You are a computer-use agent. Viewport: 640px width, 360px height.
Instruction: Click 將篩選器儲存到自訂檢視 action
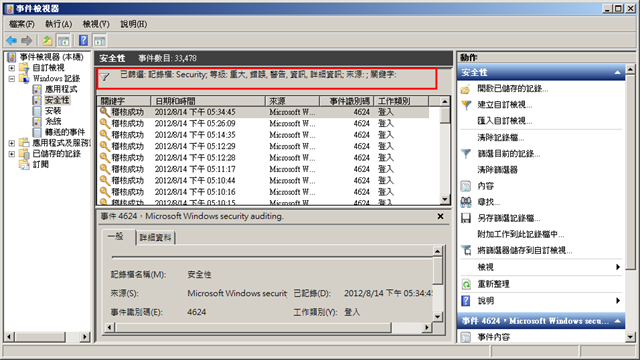coord(524,251)
